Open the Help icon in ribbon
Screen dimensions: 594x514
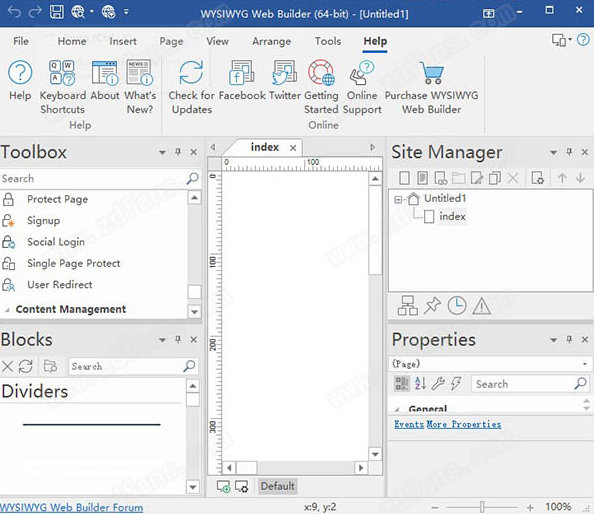pos(20,80)
